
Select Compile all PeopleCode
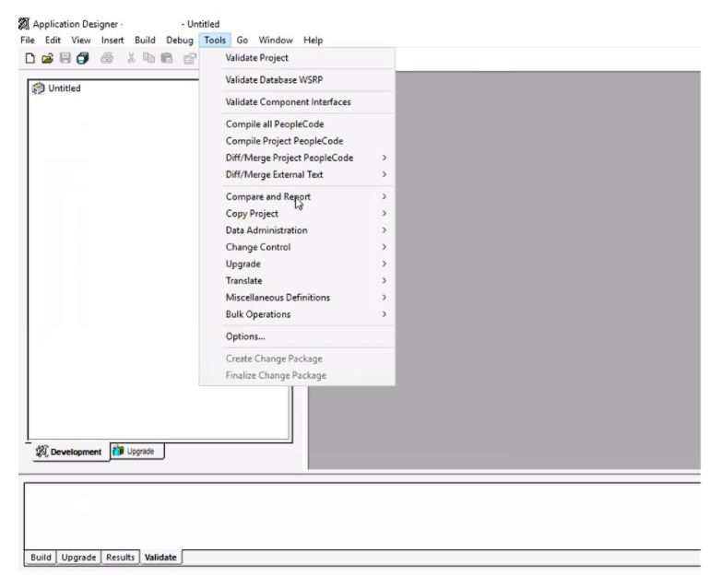click(x=297, y=124)
